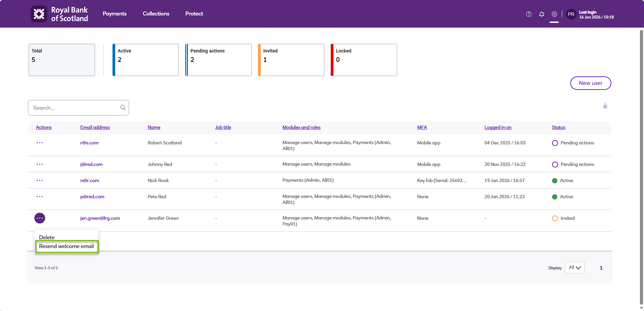This screenshot has height=311, width=644.
Task: Click green Active status dot for Pete Red
Action: point(555,197)
